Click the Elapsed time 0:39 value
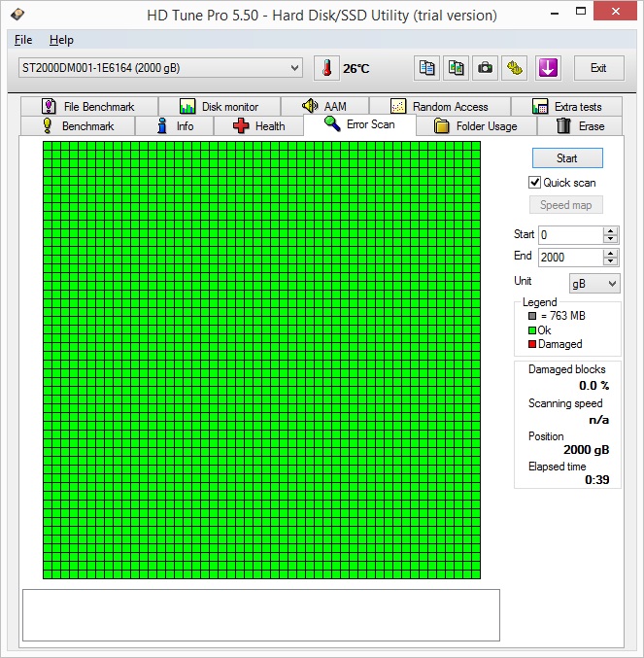The width and height of the screenshot is (644, 658). [x=597, y=480]
